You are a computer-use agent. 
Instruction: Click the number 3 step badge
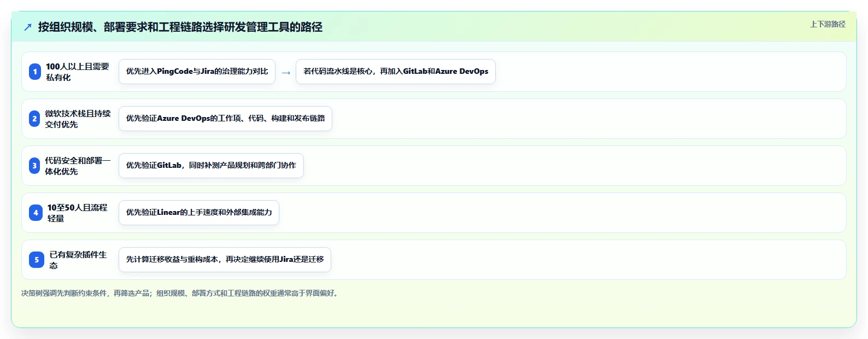pyautogui.click(x=34, y=166)
